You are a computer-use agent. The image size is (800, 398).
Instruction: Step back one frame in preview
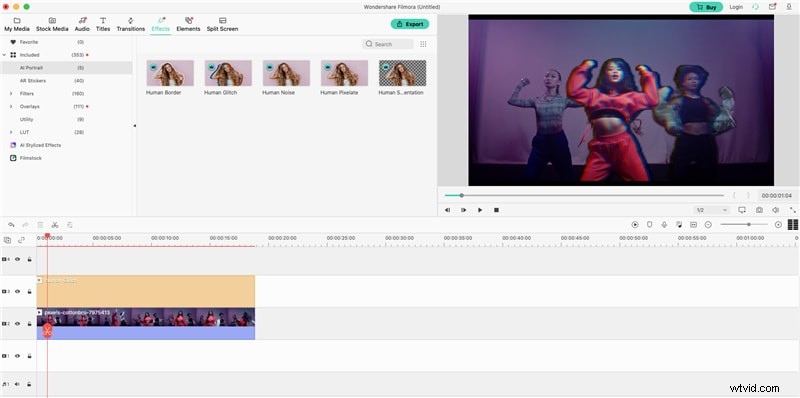[x=447, y=210]
